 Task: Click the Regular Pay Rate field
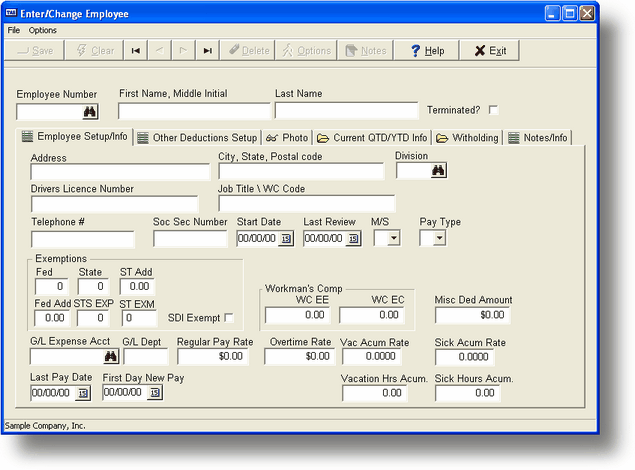213,357
